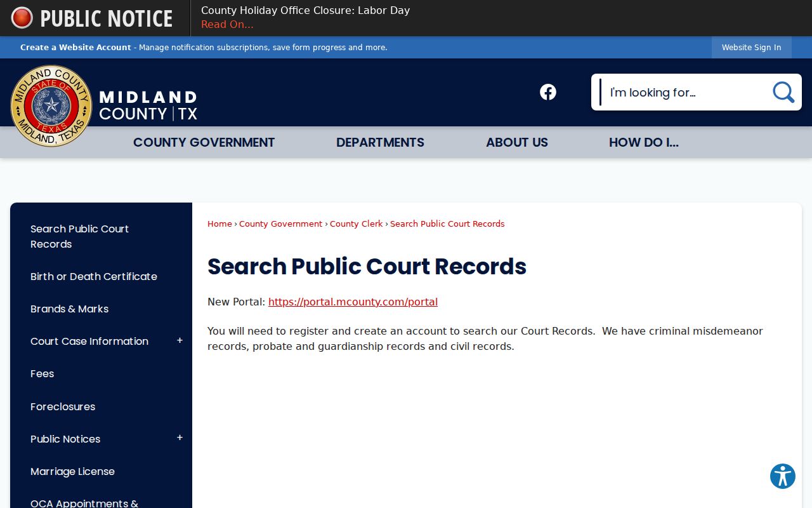Open the About Us menu
The image size is (812, 508).
coord(517,142)
